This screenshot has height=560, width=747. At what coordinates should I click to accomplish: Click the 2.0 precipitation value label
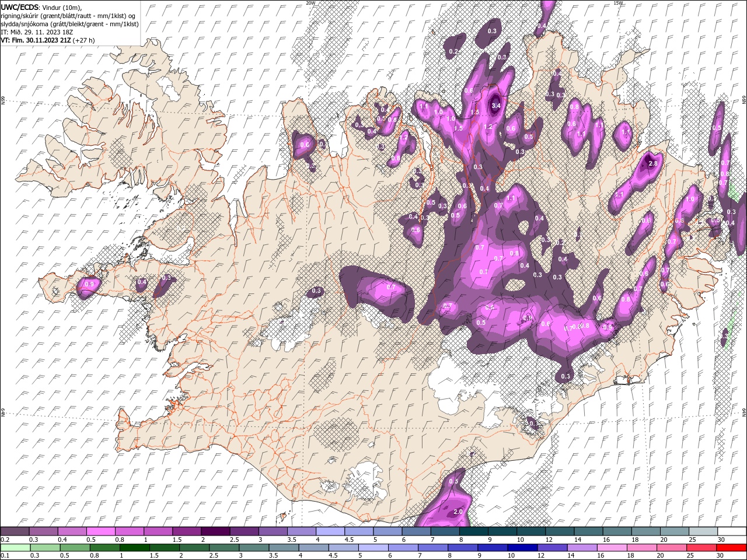(x=458, y=512)
